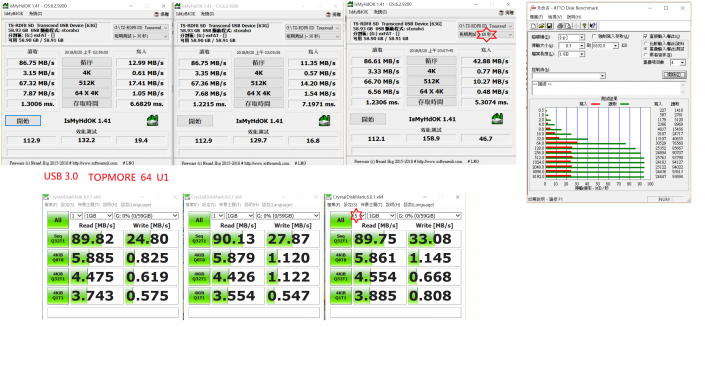The height and width of the screenshot is (376, 720).
Task: Click 4KiB Q8T8 button in CrystalDiskMark 89.75 window
Action: pyautogui.click(x=341, y=258)
